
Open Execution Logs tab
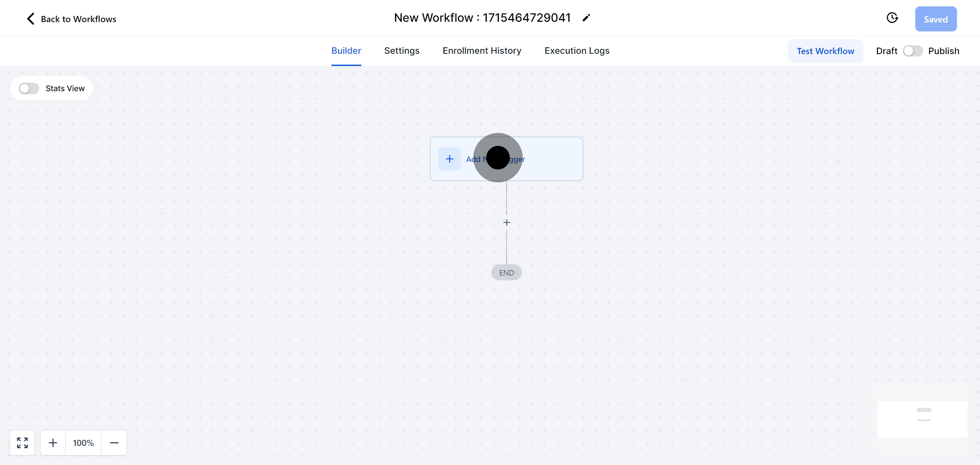click(x=577, y=51)
